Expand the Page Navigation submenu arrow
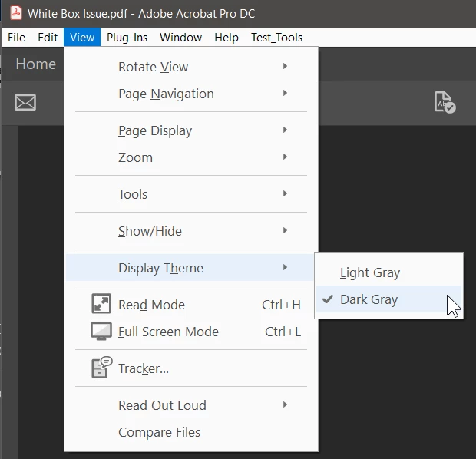 coord(285,93)
